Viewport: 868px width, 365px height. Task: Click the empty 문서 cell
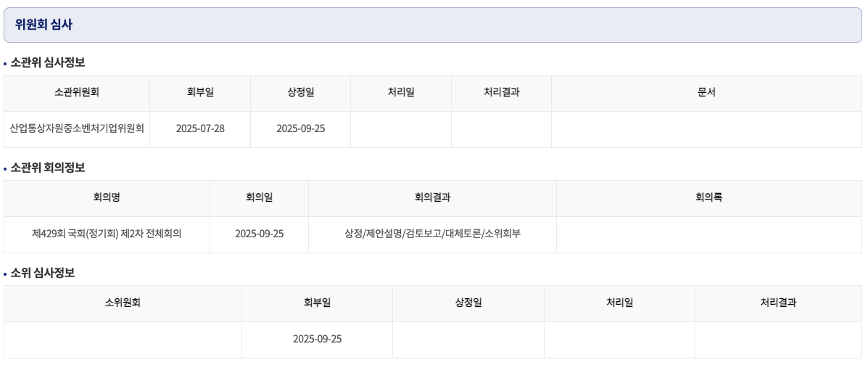pos(707,129)
